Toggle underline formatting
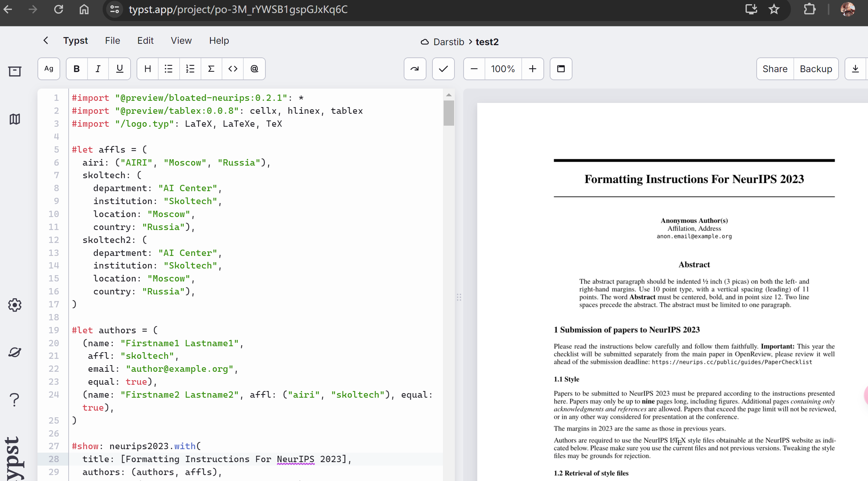Image resolution: width=868 pixels, height=481 pixels. click(x=119, y=69)
